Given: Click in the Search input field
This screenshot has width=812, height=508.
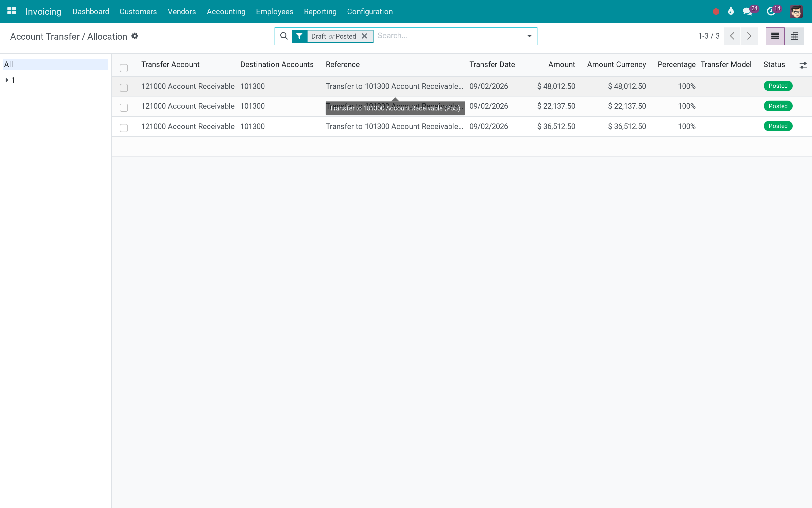Looking at the screenshot, I should click(448, 36).
